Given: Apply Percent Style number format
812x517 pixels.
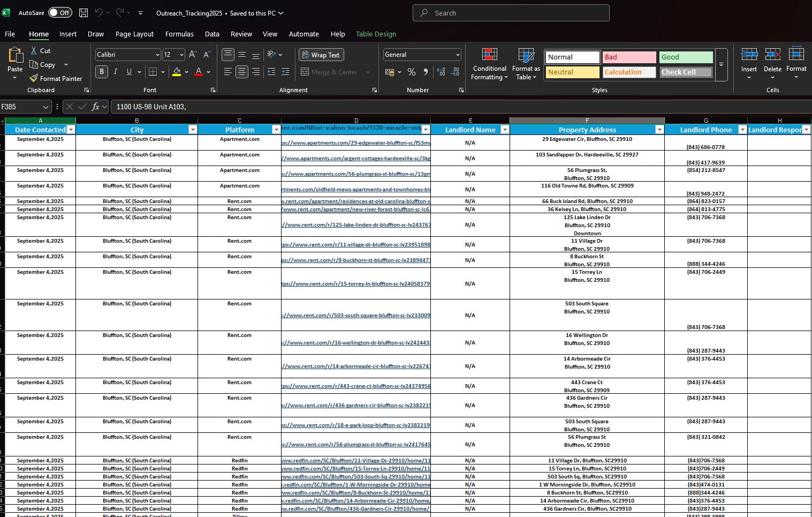Looking at the screenshot, I should coord(411,72).
